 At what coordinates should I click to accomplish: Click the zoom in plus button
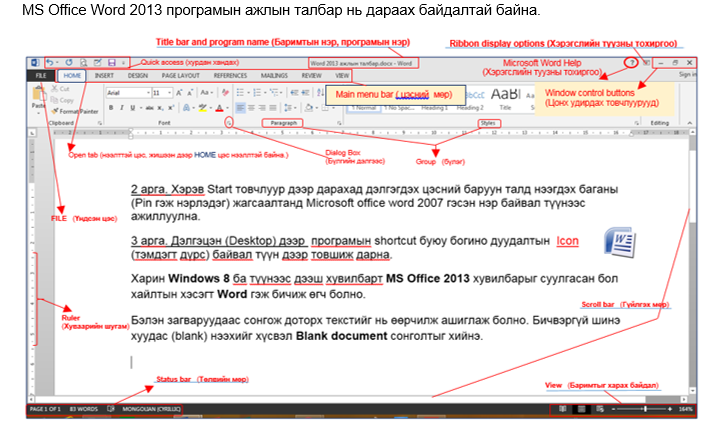tap(670, 409)
